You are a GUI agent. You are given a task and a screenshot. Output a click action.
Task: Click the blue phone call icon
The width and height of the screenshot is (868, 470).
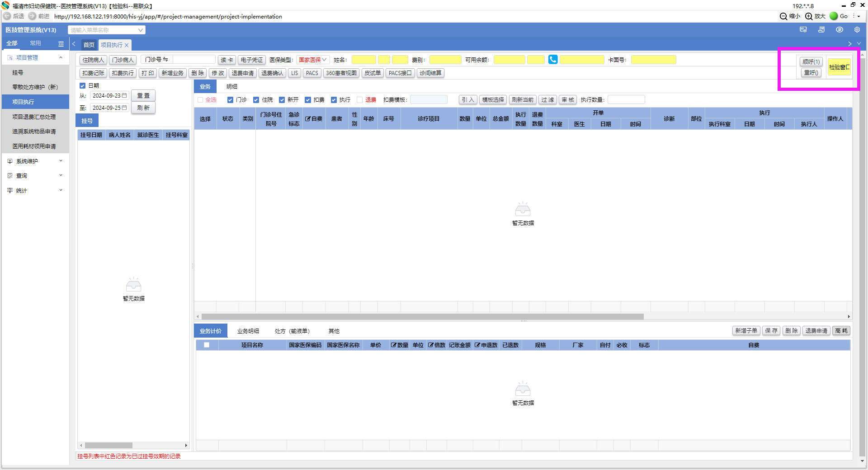pos(553,60)
